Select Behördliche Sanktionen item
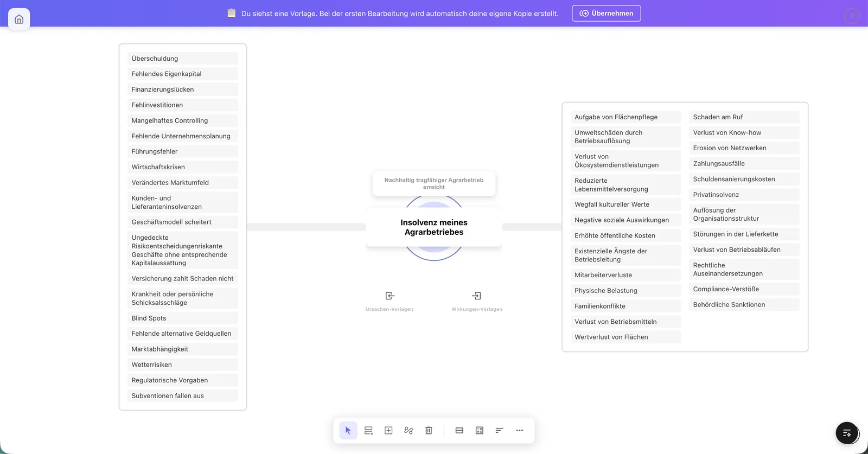This screenshot has height=454, width=868. click(x=744, y=305)
